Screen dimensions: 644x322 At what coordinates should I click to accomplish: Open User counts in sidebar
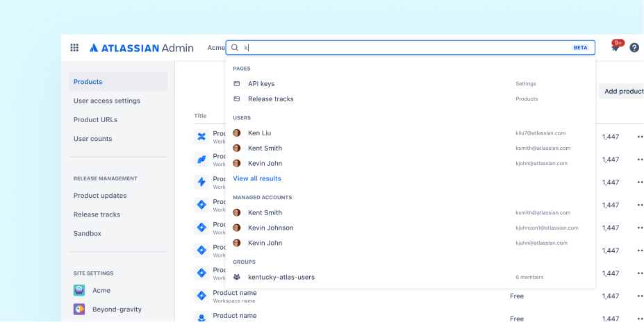point(93,139)
